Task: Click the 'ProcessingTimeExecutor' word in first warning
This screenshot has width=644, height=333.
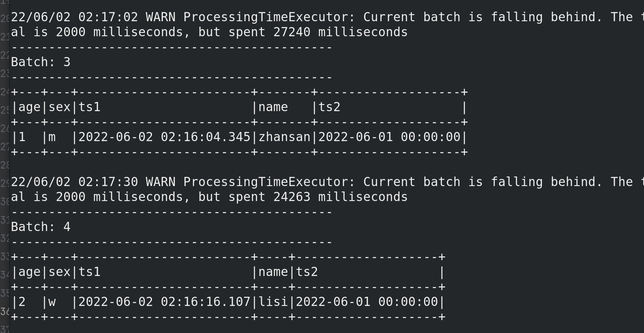Action: coord(266,17)
